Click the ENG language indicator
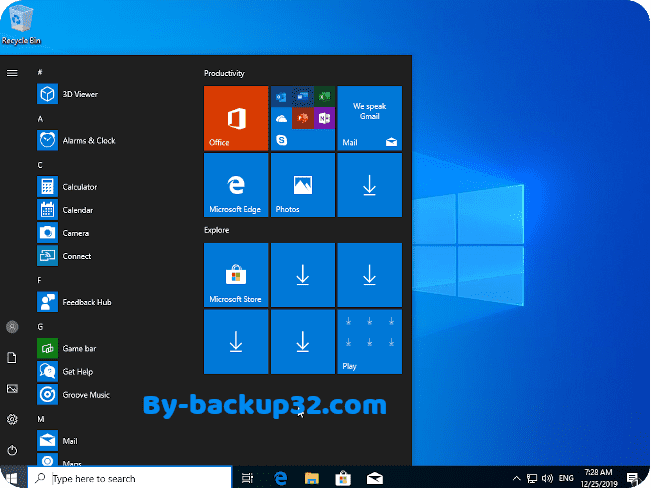The image size is (651, 488). (x=566, y=478)
